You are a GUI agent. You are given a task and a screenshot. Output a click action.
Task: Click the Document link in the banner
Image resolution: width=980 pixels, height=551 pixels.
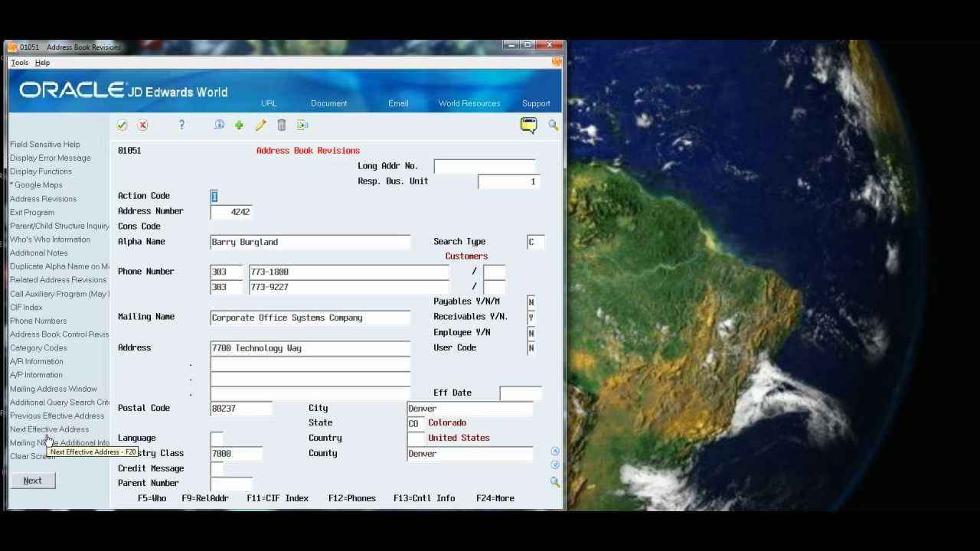[328, 103]
